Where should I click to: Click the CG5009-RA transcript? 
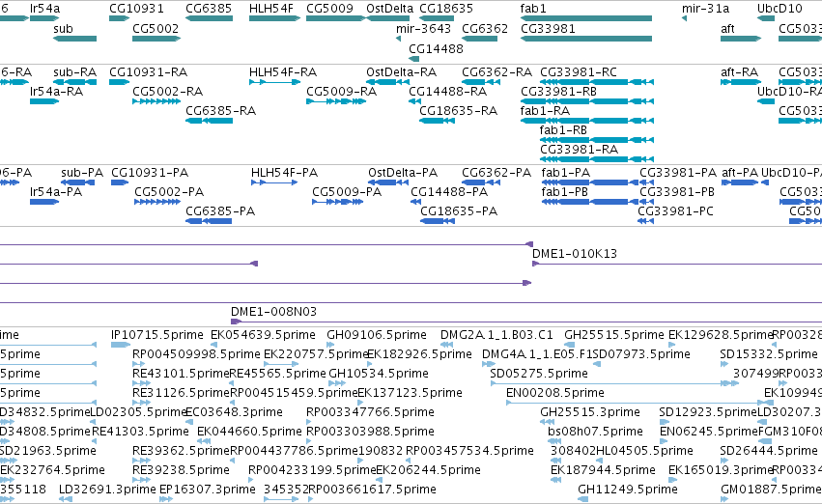click(336, 101)
